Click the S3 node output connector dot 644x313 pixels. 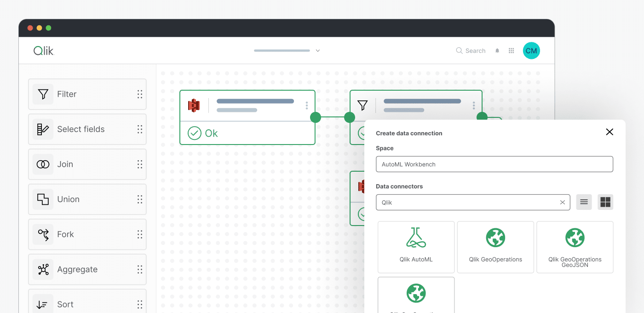pyautogui.click(x=315, y=117)
